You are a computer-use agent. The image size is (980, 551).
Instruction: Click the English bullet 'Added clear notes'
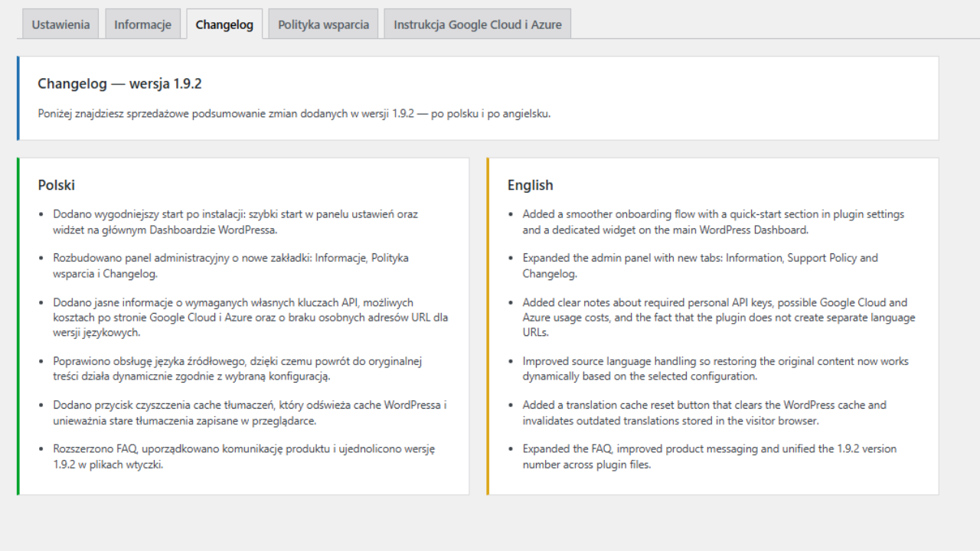(718, 318)
